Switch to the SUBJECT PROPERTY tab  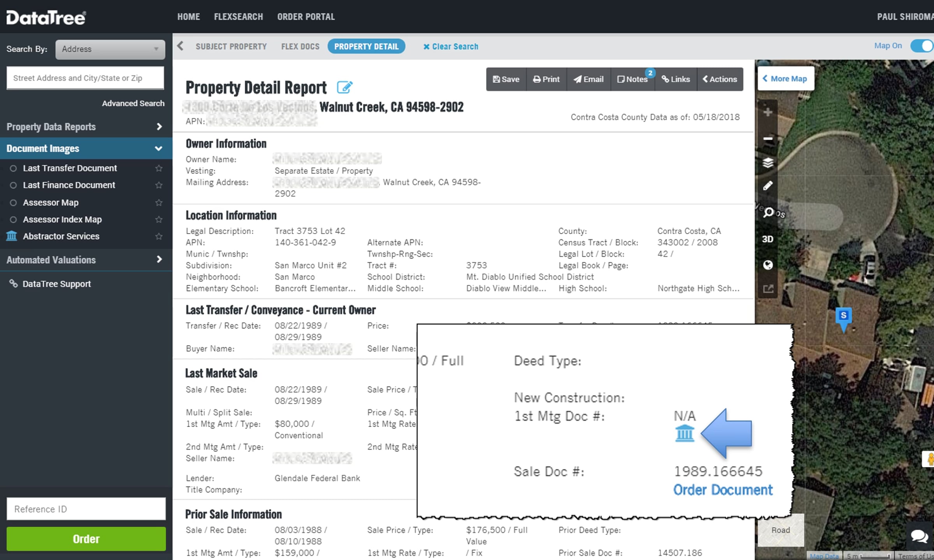(231, 46)
